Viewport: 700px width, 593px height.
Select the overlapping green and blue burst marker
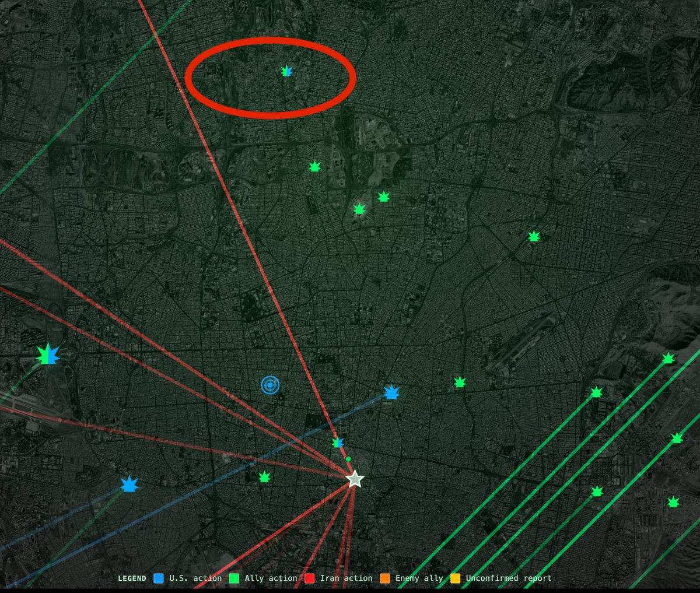[x=337, y=442]
